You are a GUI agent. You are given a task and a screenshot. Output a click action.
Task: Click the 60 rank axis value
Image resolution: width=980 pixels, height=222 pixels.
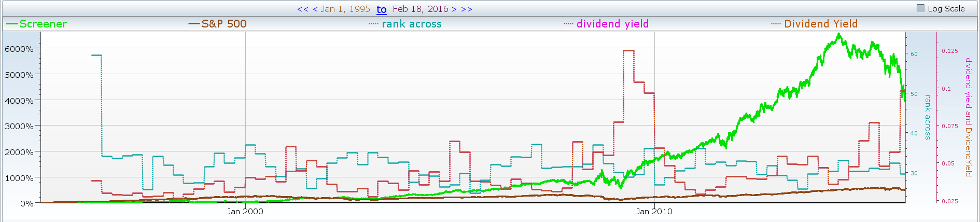pos(914,54)
